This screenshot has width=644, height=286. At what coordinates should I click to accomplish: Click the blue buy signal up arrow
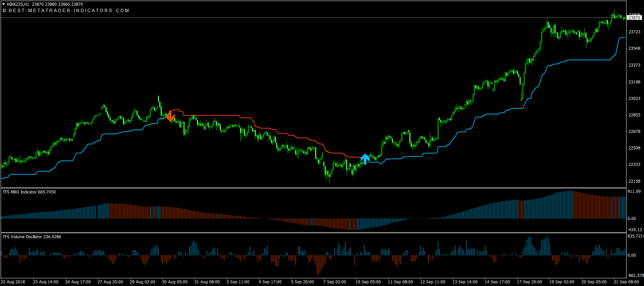click(x=365, y=159)
